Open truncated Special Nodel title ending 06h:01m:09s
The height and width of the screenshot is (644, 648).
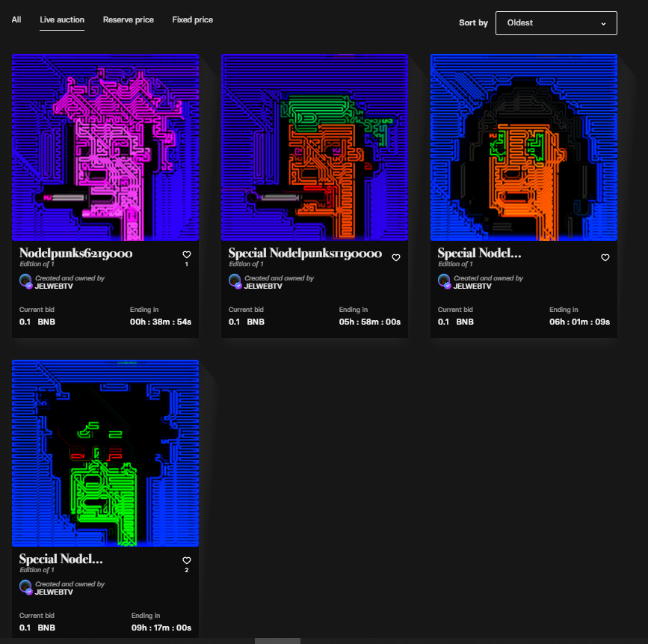479,253
